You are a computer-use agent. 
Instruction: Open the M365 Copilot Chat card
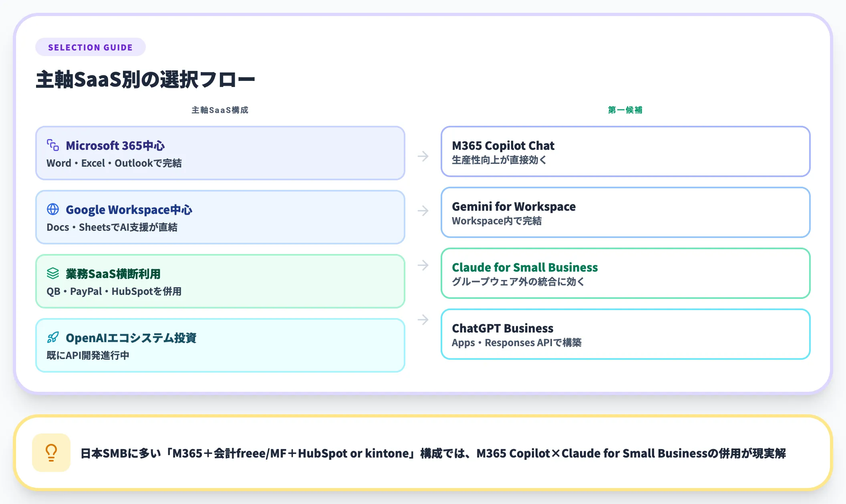click(x=625, y=151)
